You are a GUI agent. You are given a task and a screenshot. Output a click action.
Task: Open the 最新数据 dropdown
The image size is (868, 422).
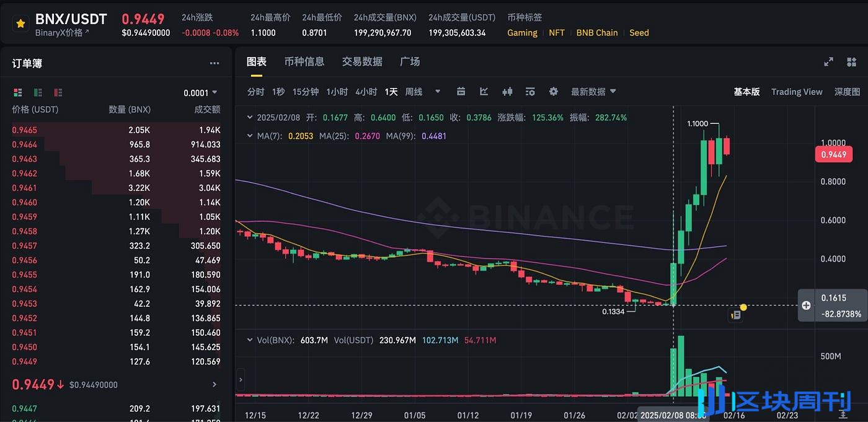point(593,92)
